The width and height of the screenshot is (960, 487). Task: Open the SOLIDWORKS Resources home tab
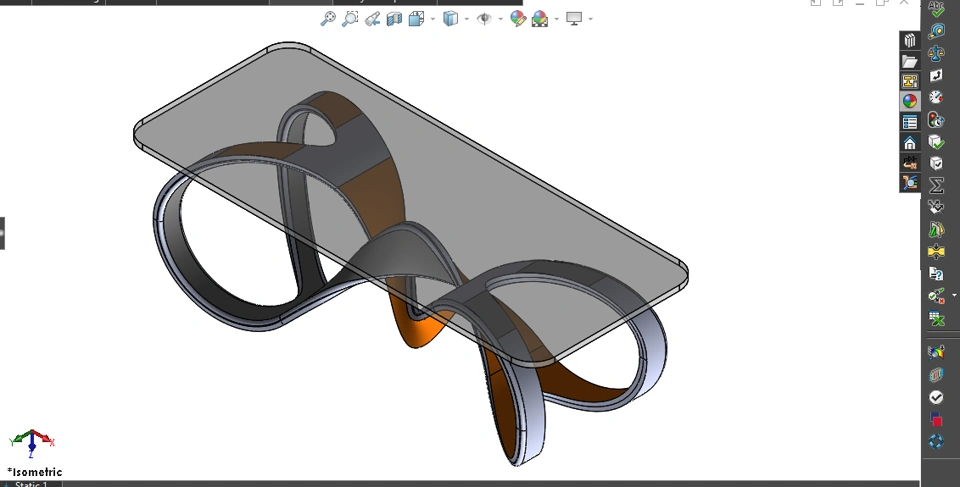coord(910,143)
